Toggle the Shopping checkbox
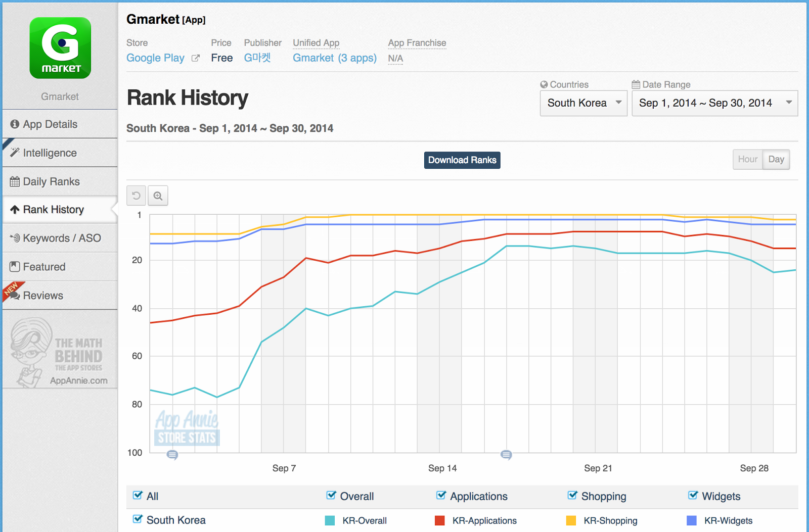This screenshot has width=809, height=532. (x=572, y=495)
